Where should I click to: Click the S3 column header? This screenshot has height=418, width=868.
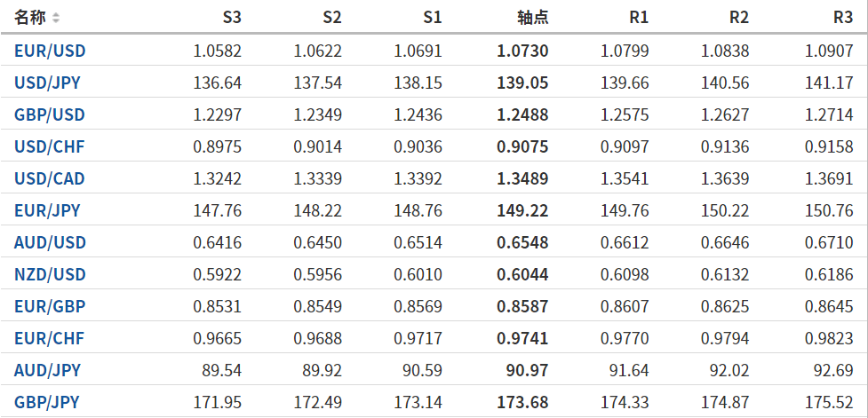pyautogui.click(x=231, y=18)
